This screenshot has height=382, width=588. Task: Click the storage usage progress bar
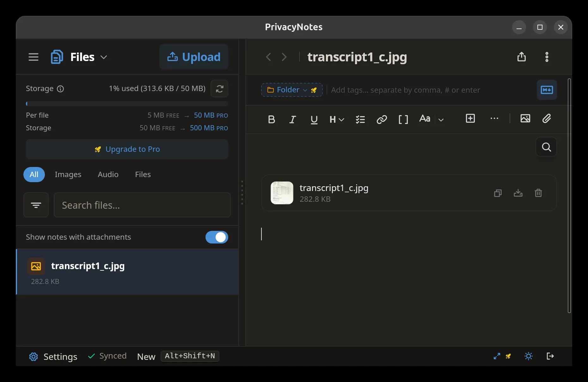click(x=127, y=104)
